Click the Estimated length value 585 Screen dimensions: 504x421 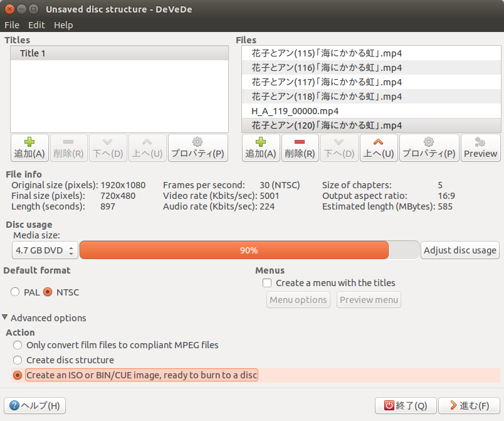pos(445,206)
